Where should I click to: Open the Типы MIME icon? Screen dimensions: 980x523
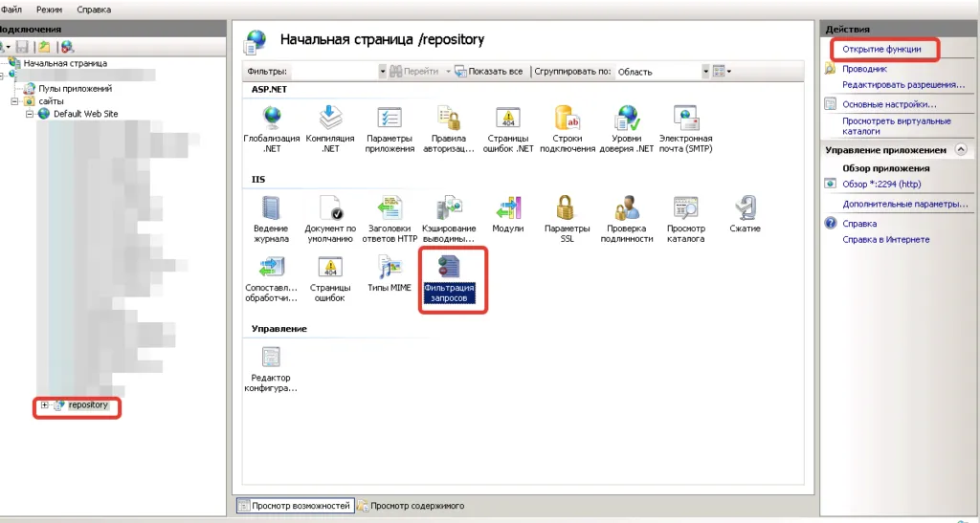(x=390, y=268)
